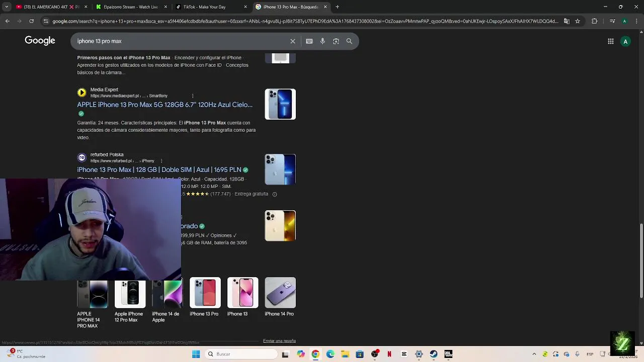Translate this page via address bar icon

(567, 21)
